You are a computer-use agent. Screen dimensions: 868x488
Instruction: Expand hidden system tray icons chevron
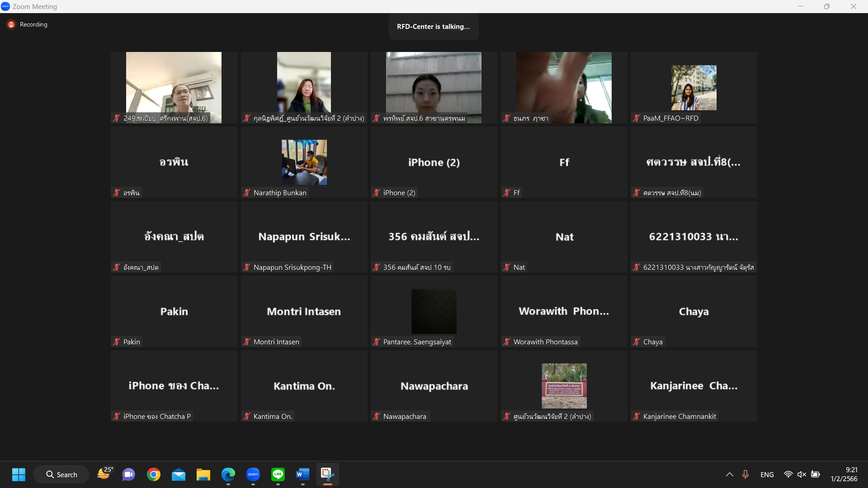pos(729,474)
